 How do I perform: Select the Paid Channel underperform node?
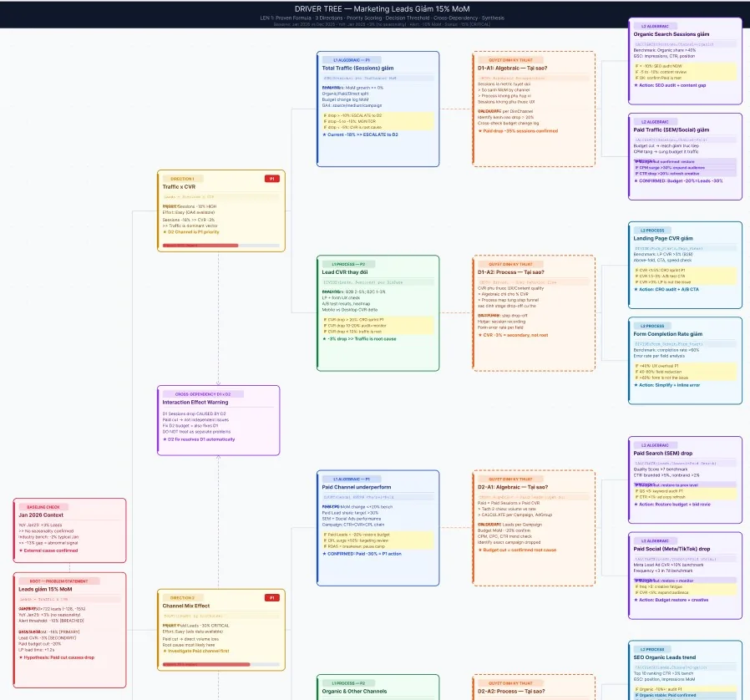[378, 528]
